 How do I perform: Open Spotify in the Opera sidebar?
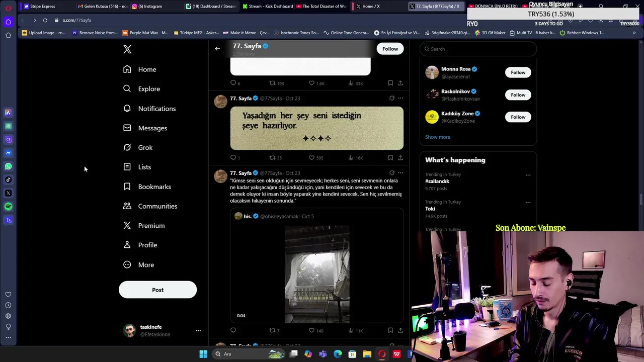tap(8, 207)
